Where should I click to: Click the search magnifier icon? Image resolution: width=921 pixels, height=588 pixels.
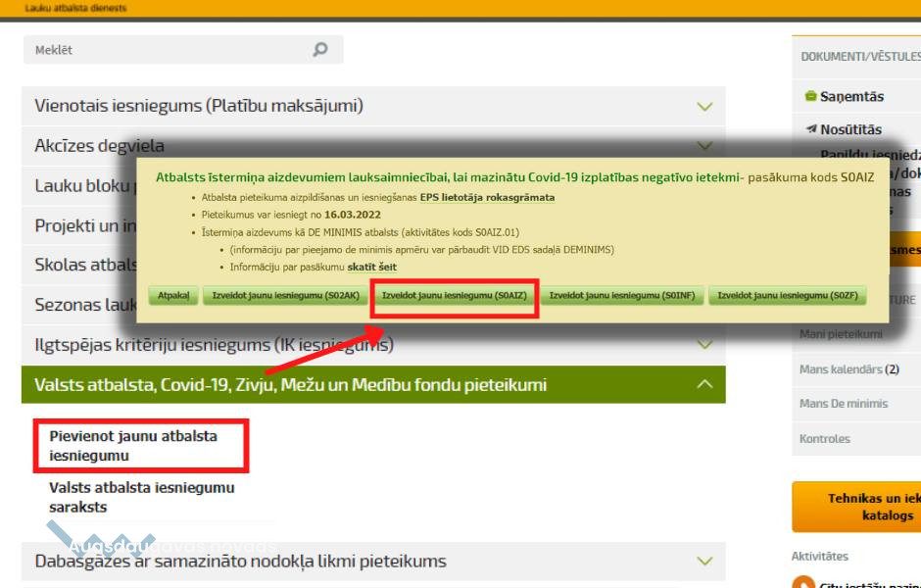(x=319, y=50)
